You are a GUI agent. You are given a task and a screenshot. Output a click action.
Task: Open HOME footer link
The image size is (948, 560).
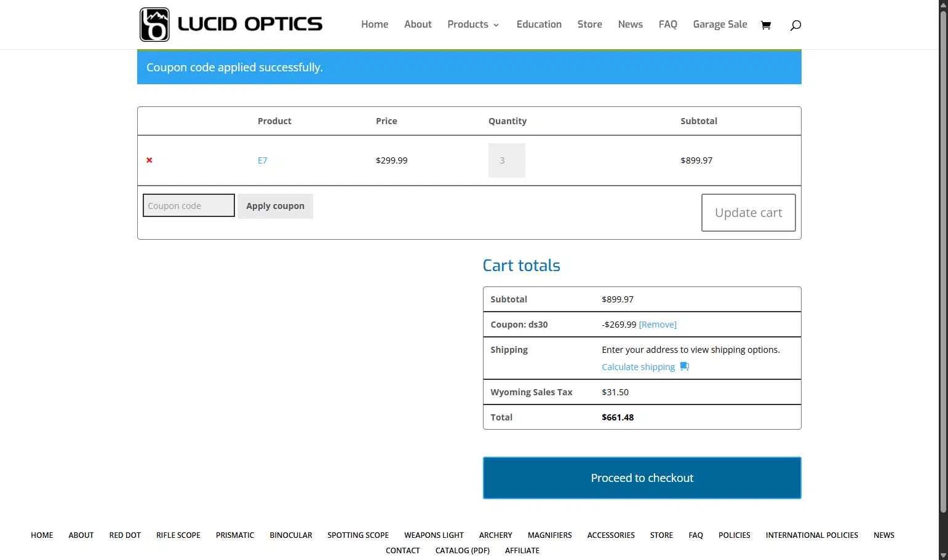(x=42, y=535)
